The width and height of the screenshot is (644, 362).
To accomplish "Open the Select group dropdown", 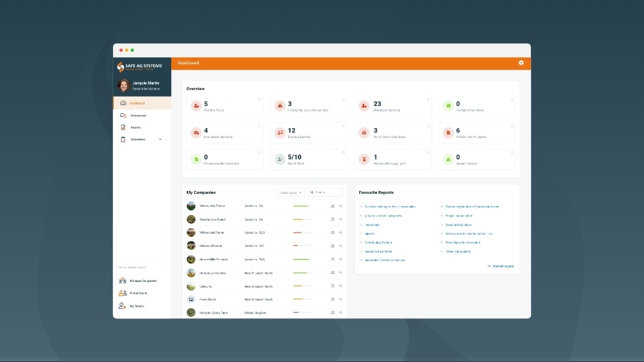I will point(291,192).
